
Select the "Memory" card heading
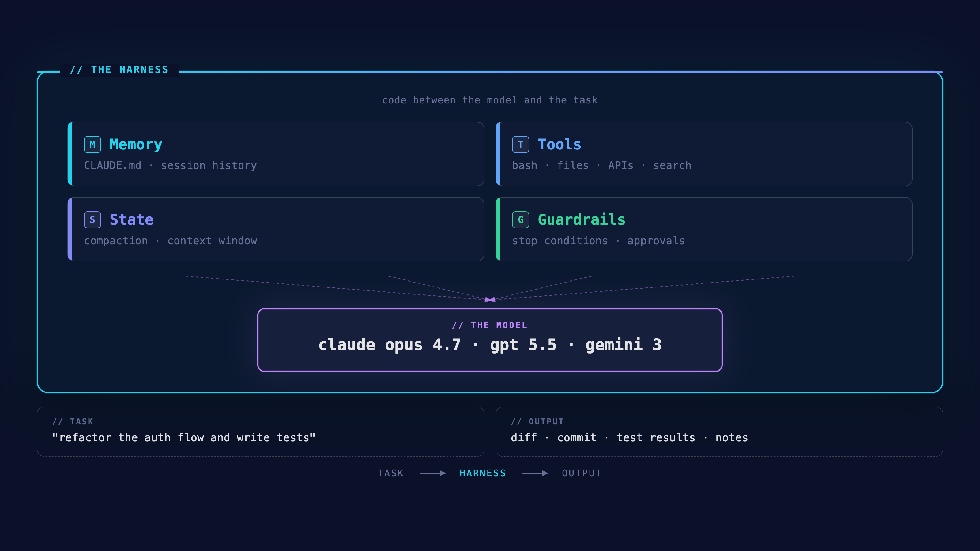click(x=136, y=145)
